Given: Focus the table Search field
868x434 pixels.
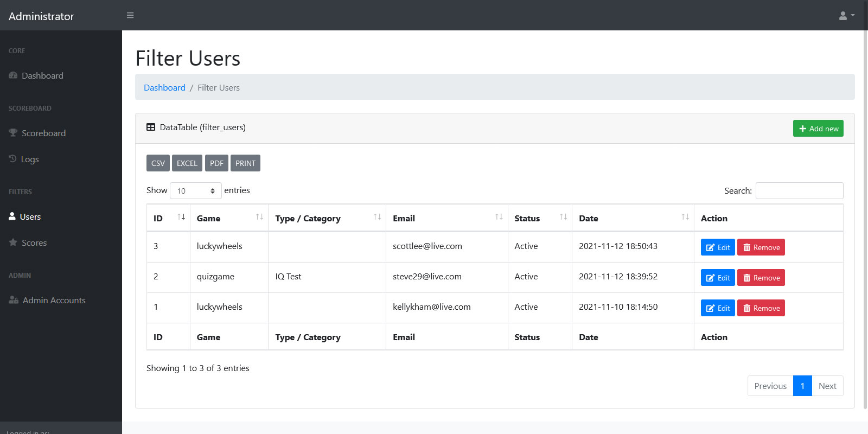Looking at the screenshot, I should (x=799, y=191).
